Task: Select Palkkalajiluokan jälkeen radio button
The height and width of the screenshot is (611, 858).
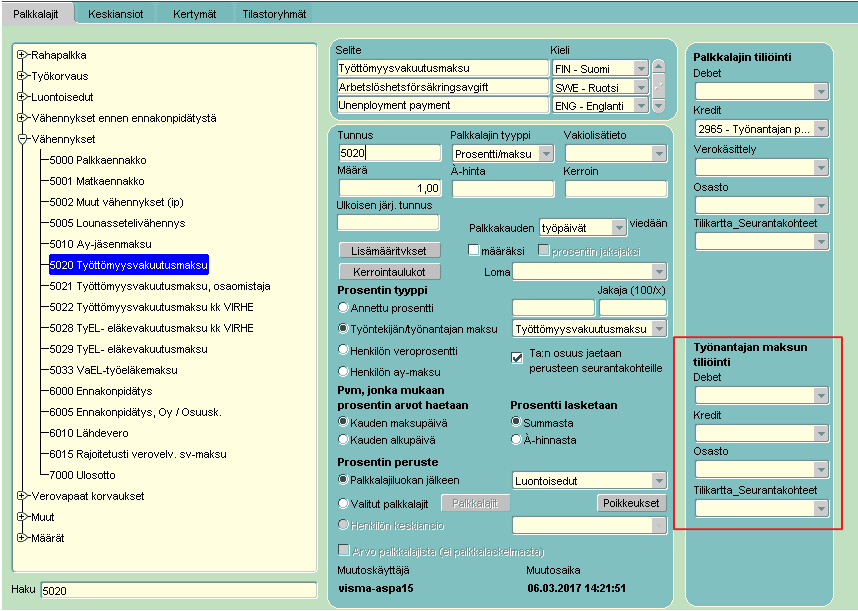Action: [343, 480]
